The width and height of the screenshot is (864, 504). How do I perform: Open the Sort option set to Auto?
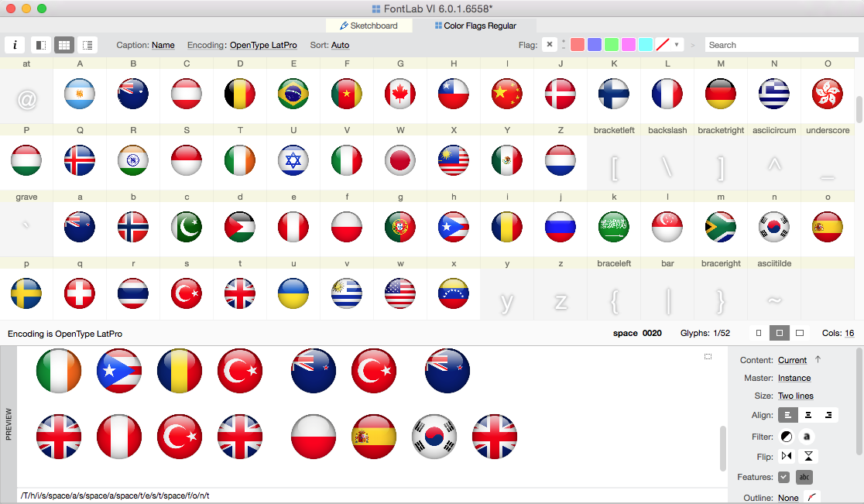[x=340, y=45]
